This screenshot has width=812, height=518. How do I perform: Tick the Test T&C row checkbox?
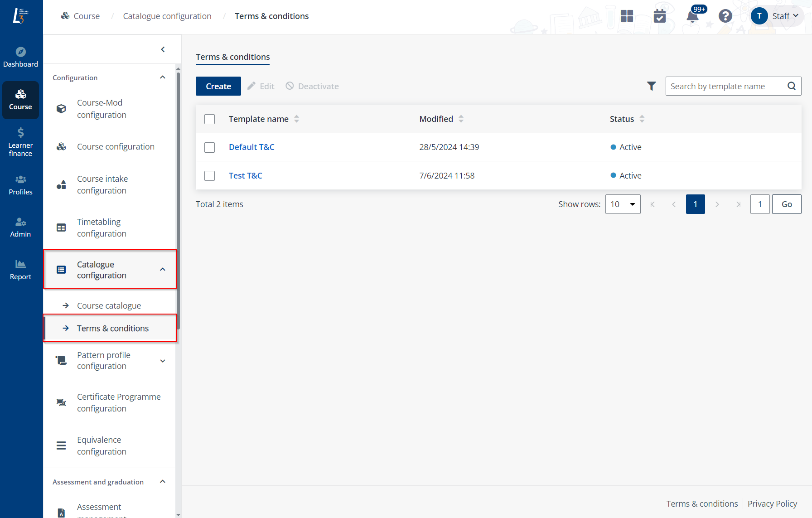coord(209,176)
